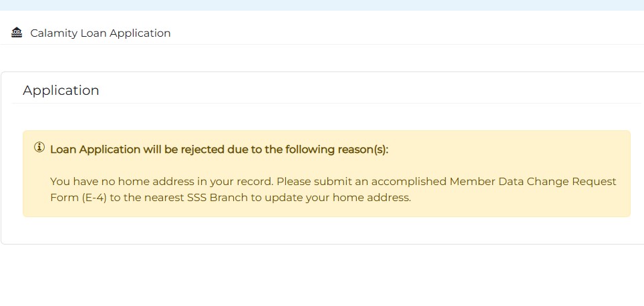The width and height of the screenshot is (644, 306).
Task: Click the "Member Data Change Request" text
Action: (532, 182)
